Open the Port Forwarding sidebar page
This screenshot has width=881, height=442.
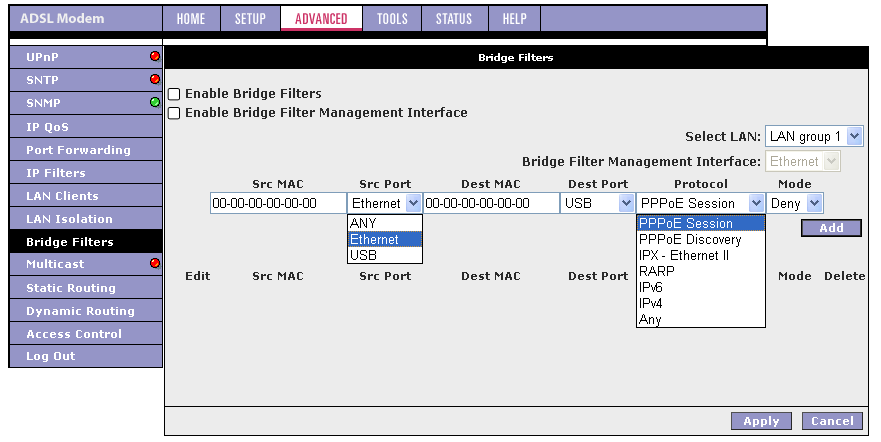[x=78, y=150]
